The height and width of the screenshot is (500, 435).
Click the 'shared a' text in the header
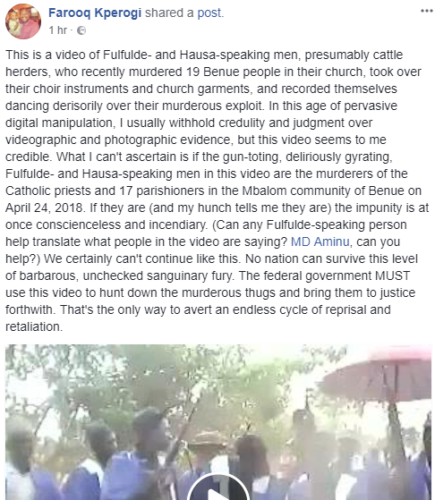pyautogui.click(x=169, y=13)
